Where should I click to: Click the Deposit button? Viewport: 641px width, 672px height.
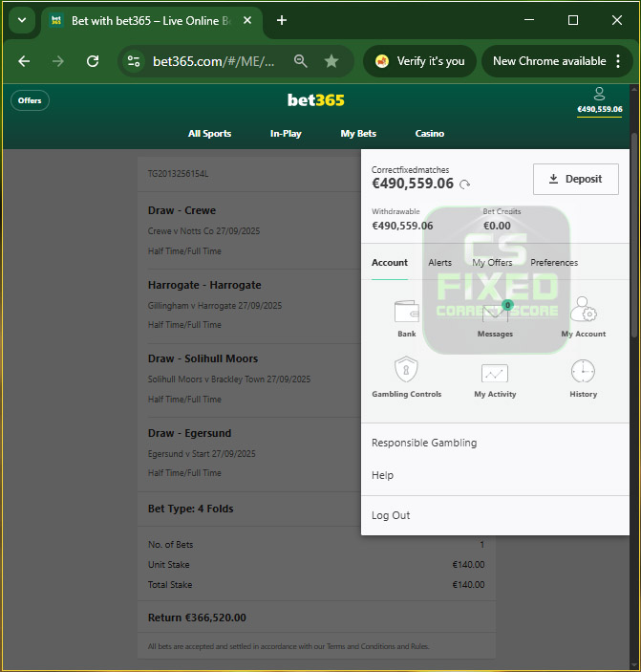point(575,179)
